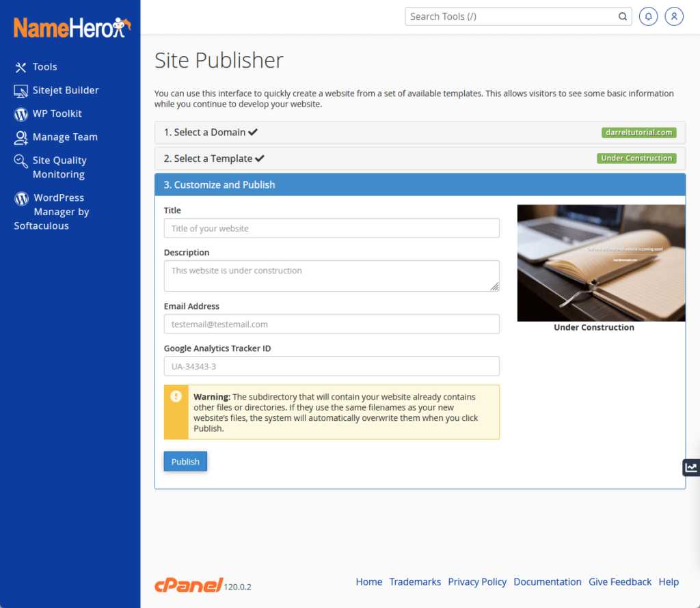
Task: Go to WP Toolkit in the sidebar
Action: click(x=57, y=114)
